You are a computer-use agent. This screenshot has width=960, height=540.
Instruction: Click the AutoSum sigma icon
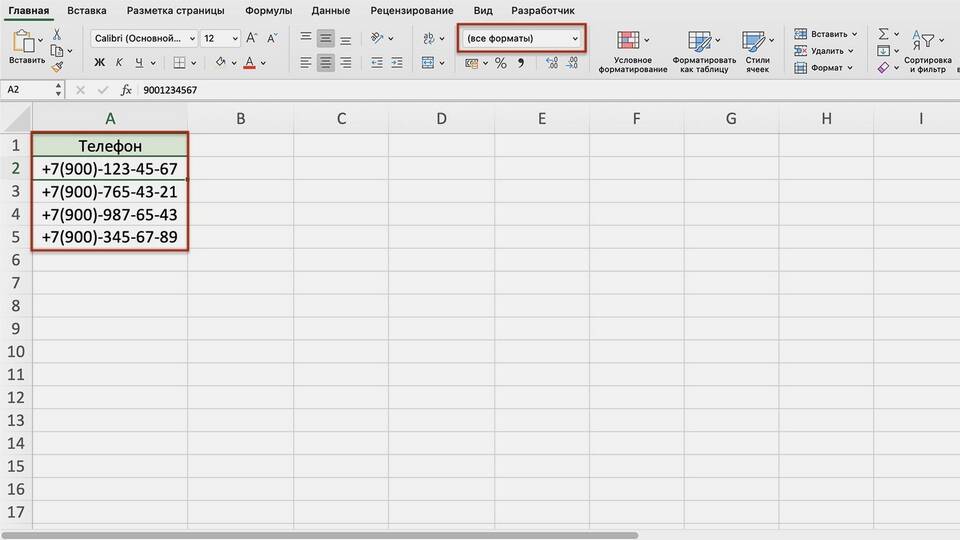[x=883, y=34]
